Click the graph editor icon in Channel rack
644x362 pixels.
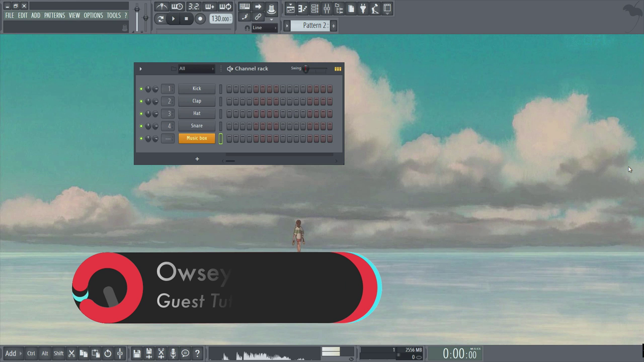click(x=338, y=69)
